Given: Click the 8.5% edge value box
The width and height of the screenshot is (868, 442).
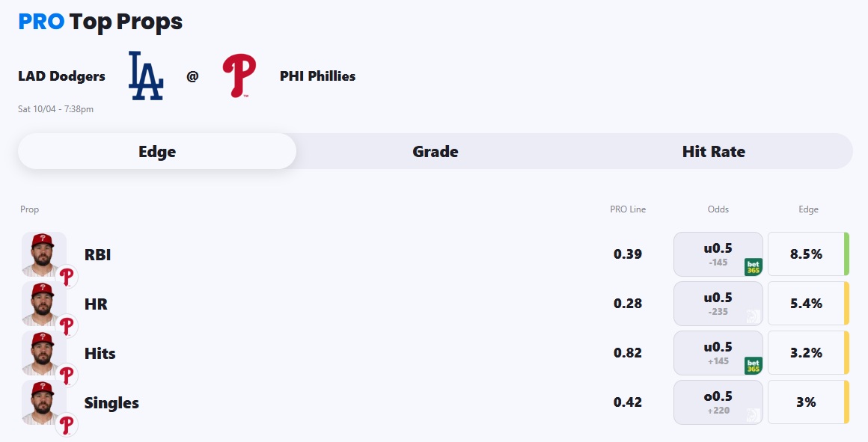Looking at the screenshot, I should pyautogui.click(x=806, y=254).
